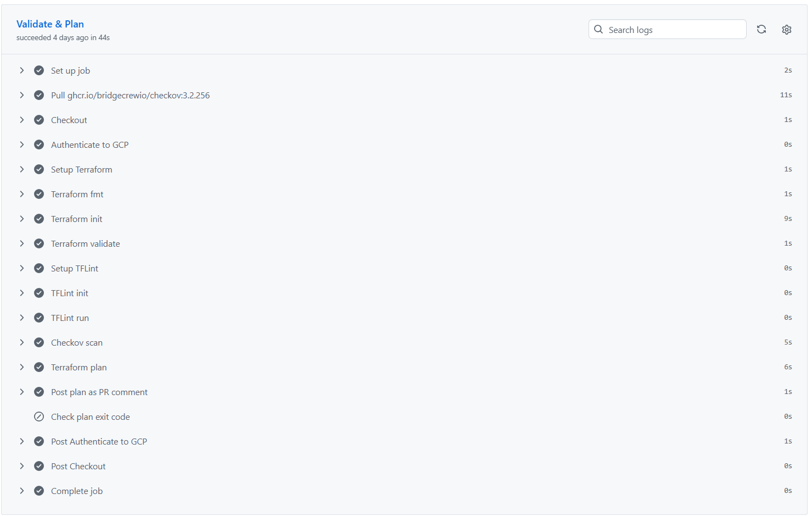Select the 'Terraform validate' step label

click(x=85, y=243)
